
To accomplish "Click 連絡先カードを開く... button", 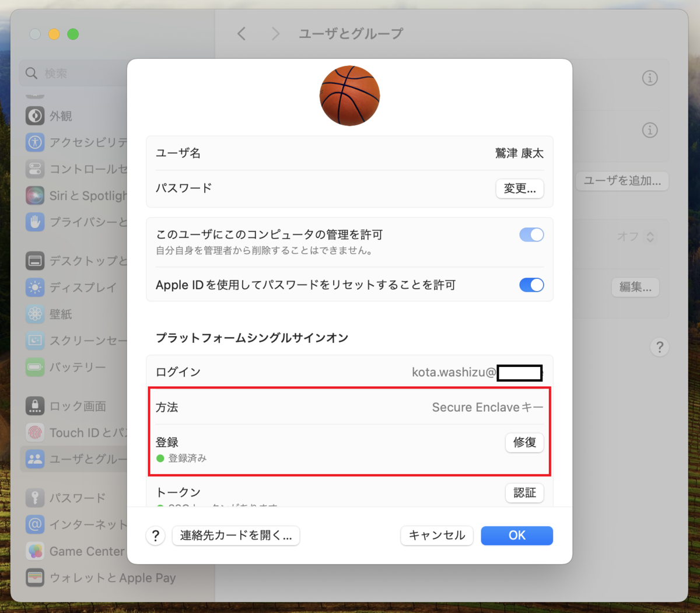I will tap(236, 535).
